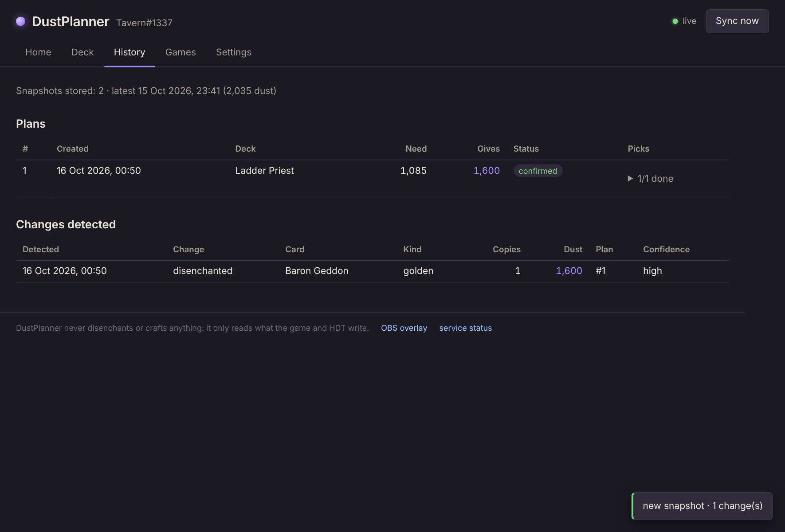
Task: Click the Detected column header
Action: click(x=41, y=250)
